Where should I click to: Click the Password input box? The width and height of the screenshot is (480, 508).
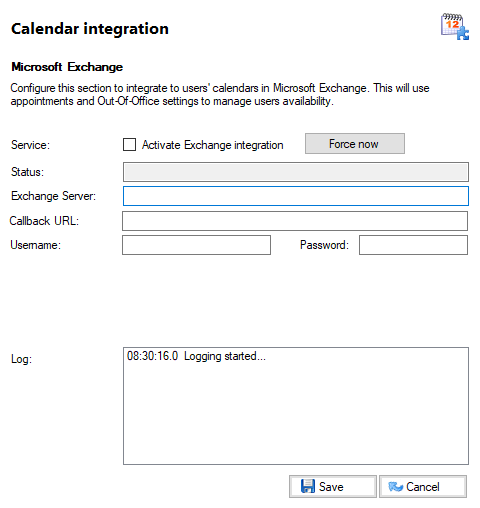pyautogui.click(x=413, y=245)
